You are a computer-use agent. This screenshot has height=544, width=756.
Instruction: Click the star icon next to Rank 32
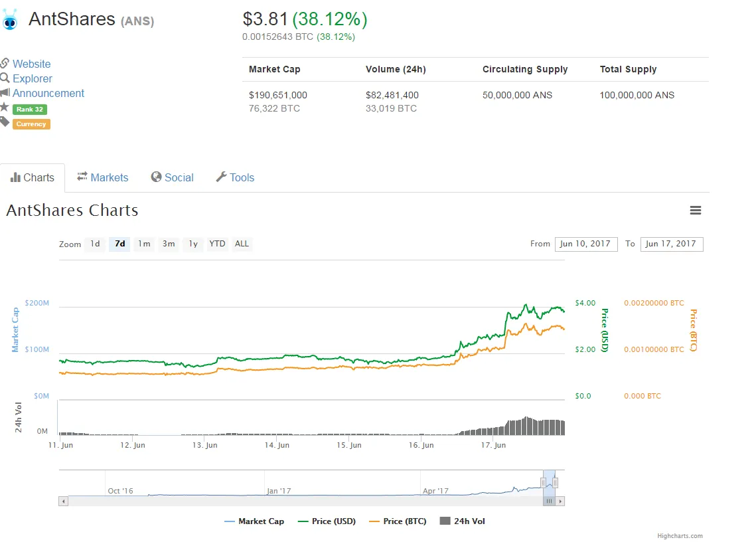click(x=5, y=107)
